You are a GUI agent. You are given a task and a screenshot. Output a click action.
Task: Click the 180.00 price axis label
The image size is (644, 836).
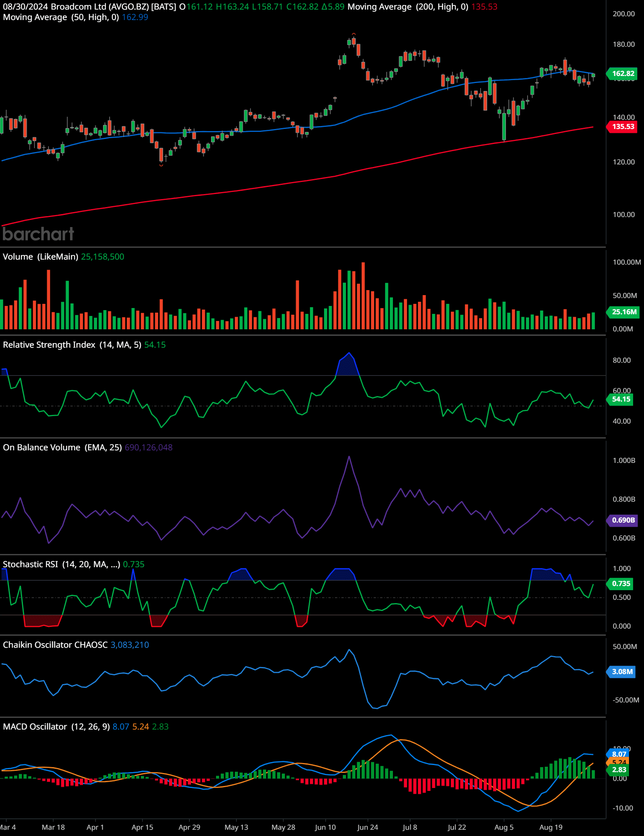point(624,44)
